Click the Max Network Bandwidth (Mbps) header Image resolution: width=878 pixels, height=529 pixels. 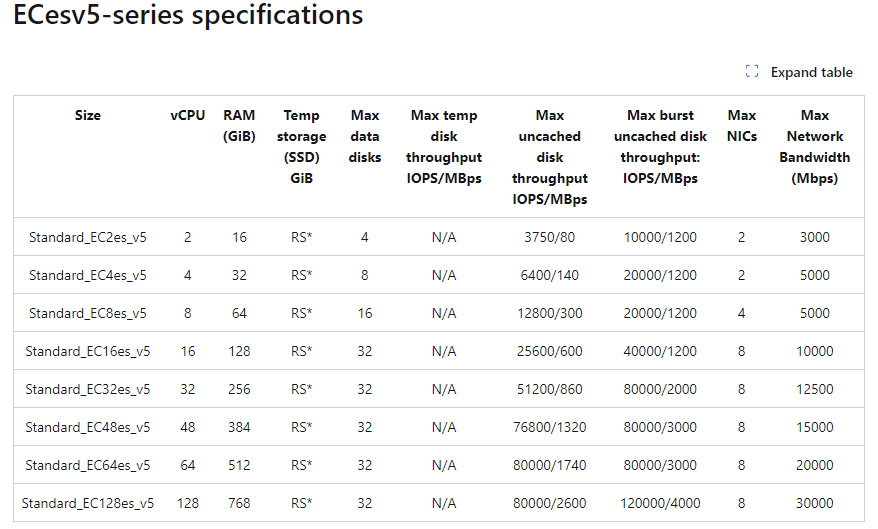[x=815, y=147]
